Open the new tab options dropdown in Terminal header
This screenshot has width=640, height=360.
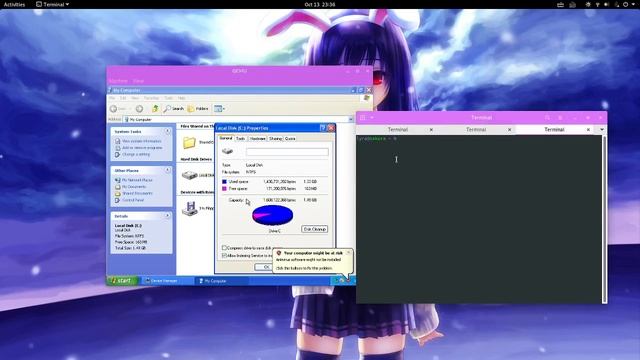tap(372, 118)
